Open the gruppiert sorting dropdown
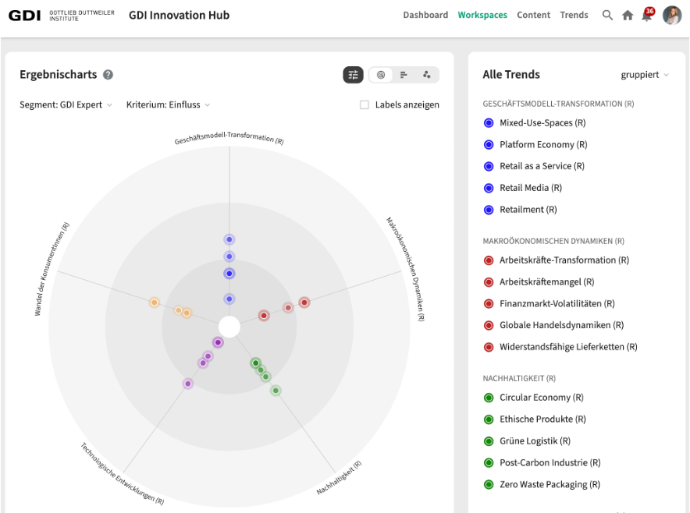This screenshot has height=513, width=690. pos(644,75)
